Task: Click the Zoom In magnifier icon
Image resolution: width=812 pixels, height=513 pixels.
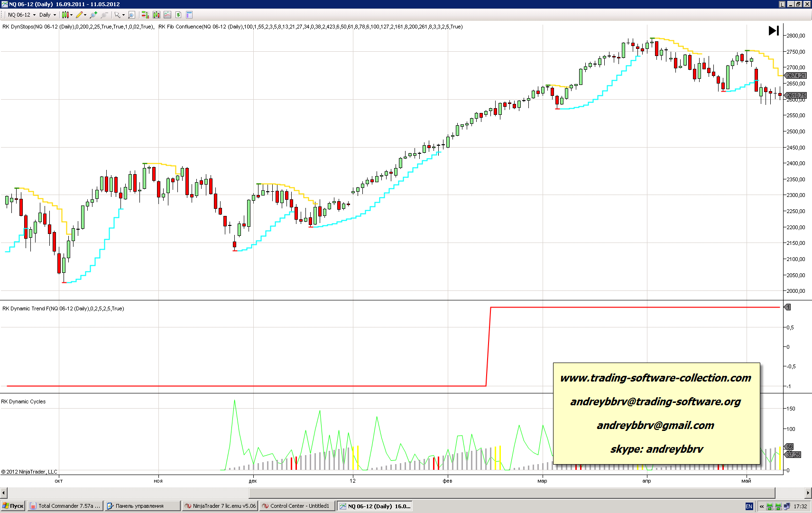Action: coord(93,15)
